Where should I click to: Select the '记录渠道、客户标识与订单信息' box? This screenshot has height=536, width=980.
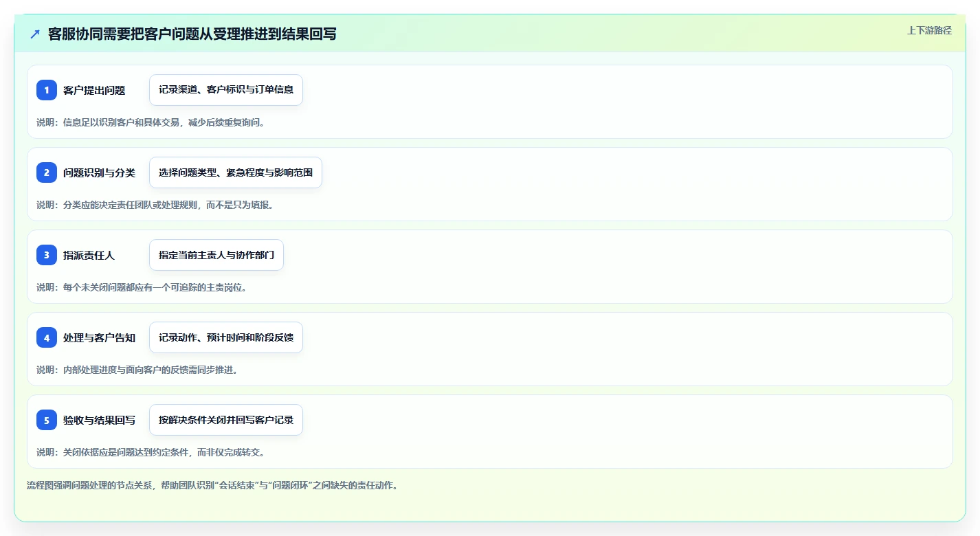pyautogui.click(x=226, y=90)
